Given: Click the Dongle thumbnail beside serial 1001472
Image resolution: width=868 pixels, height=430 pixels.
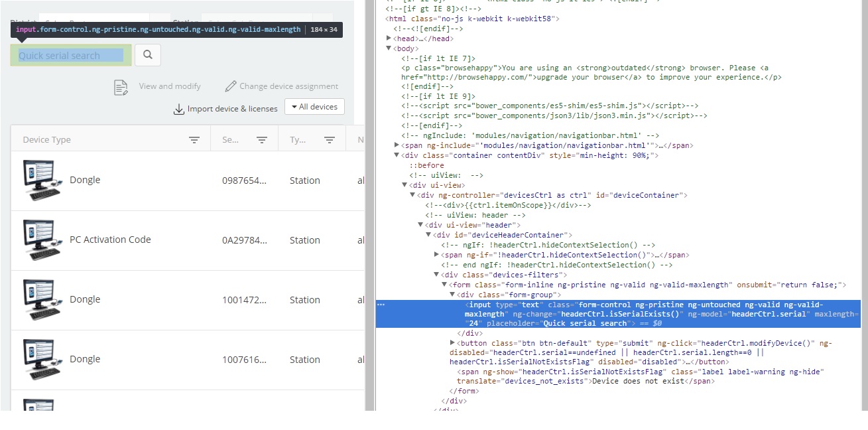Looking at the screenshot, I should pyautogui.click(x=43, y=299).
